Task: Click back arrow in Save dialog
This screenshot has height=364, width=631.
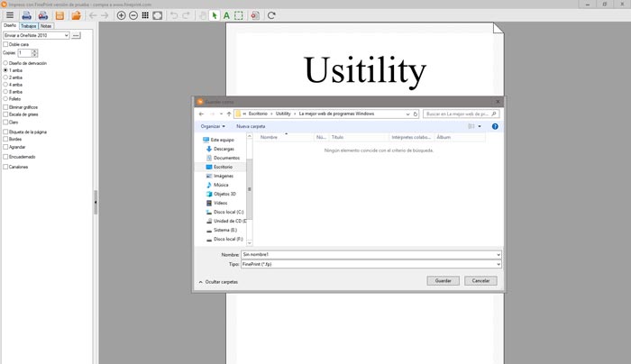Action: [x=201, y=114]
